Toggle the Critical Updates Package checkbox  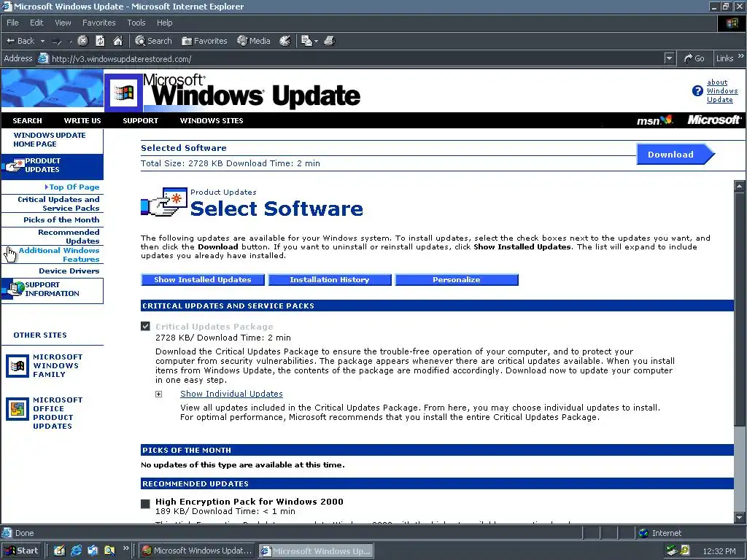click(x=145, y=326)
